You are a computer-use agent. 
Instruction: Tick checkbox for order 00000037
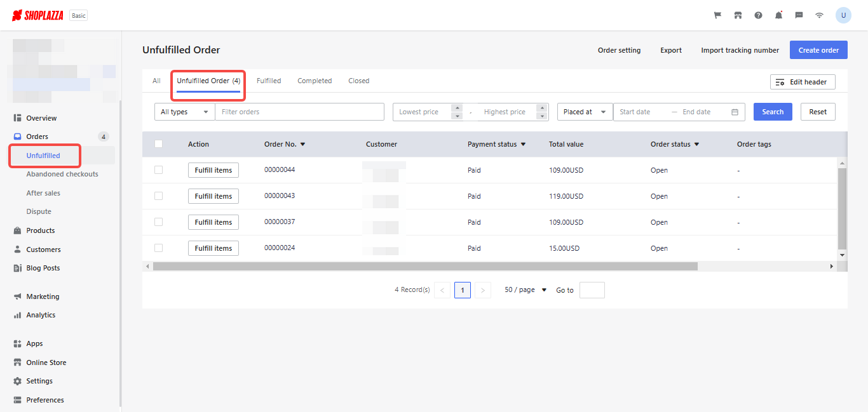tap(158, 222)
